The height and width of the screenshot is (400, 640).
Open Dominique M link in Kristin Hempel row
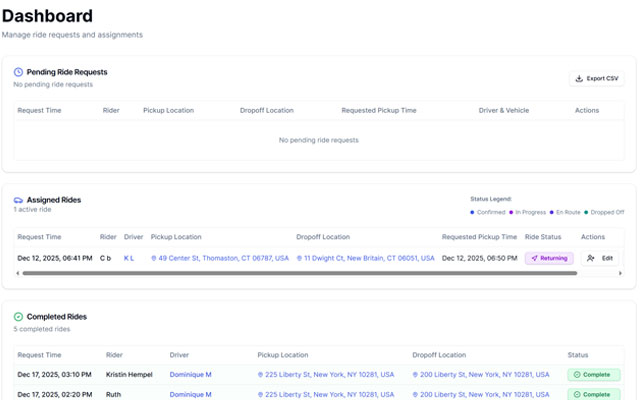pyautogui.click(x=191, y=374)
